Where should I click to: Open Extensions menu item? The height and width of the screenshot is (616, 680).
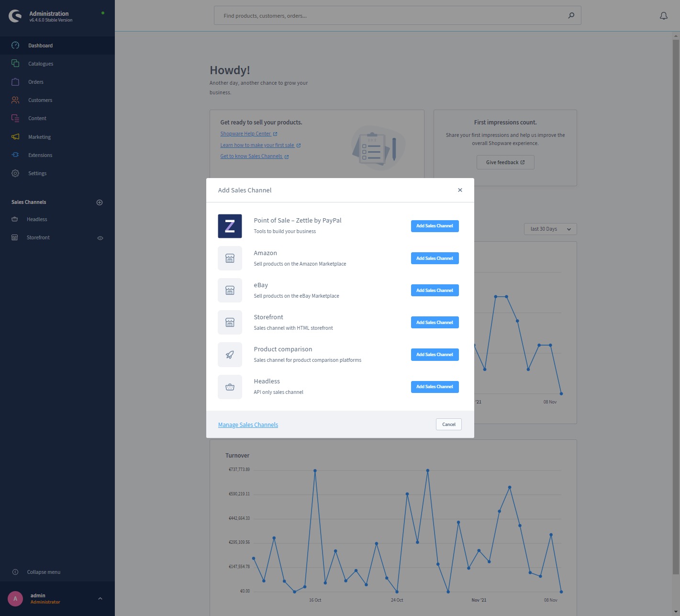point(57,155)
